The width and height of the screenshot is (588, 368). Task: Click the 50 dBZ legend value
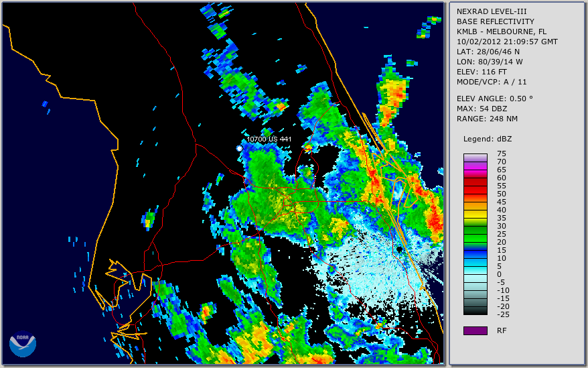pyautogui.click(x=502, y=194)
